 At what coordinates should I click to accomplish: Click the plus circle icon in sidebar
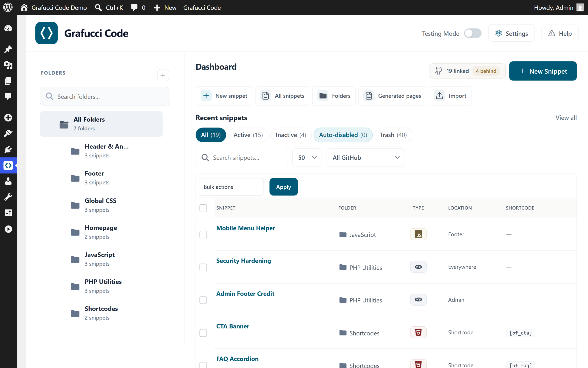8,118
